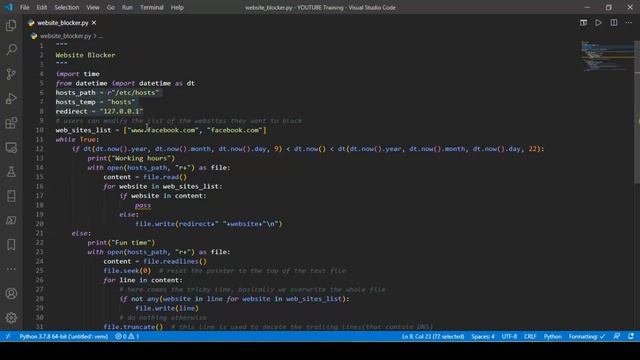Click print("Working hours") statement

pyautogui.click(x=131, y=158)
